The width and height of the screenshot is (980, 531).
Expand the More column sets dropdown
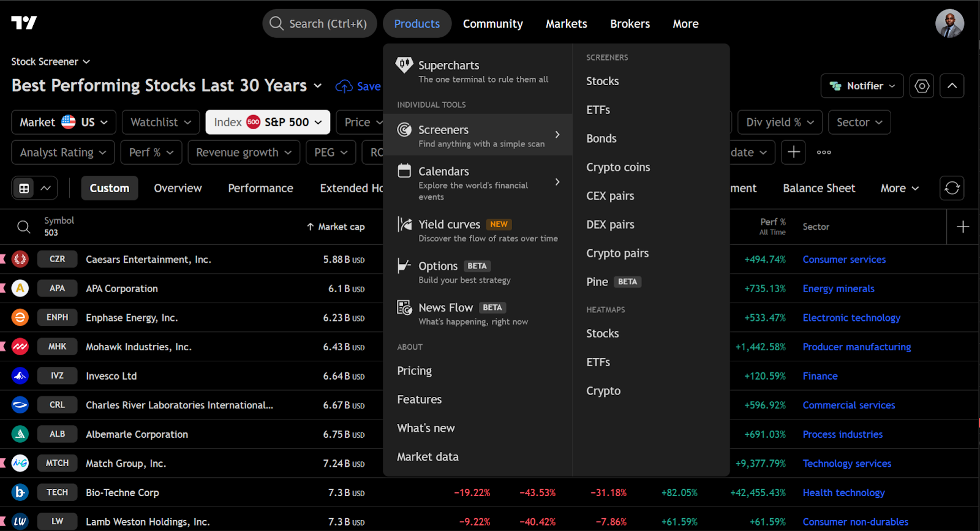coord(899,188)
